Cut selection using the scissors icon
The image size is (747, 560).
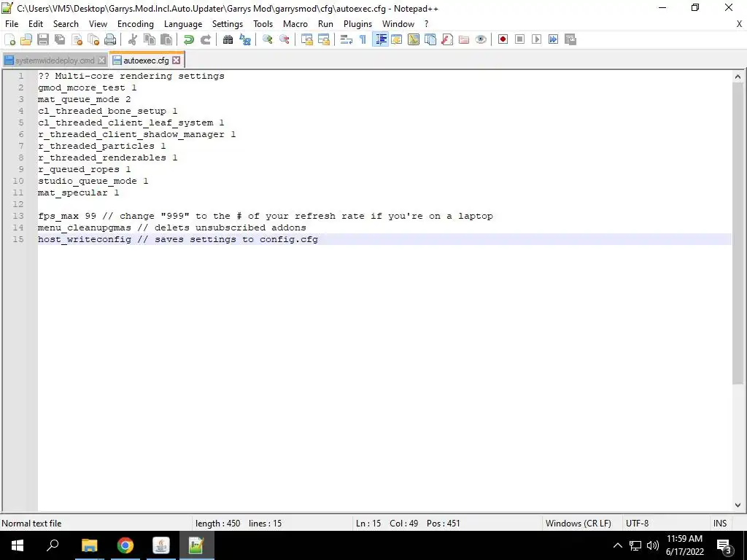133,39
